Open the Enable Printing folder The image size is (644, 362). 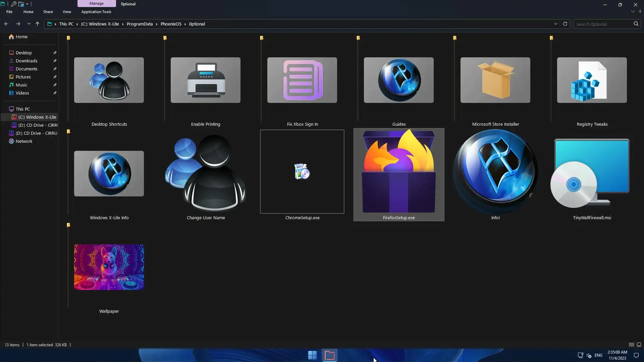coord(205,80)
